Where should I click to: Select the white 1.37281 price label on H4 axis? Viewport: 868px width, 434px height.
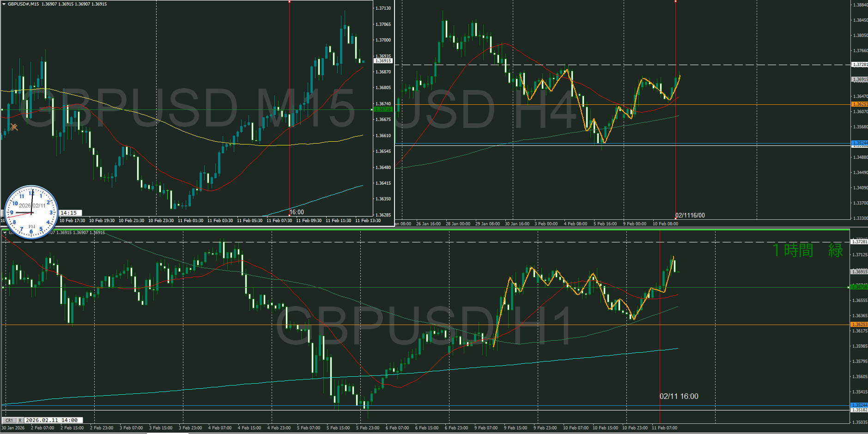pos(859,65)
